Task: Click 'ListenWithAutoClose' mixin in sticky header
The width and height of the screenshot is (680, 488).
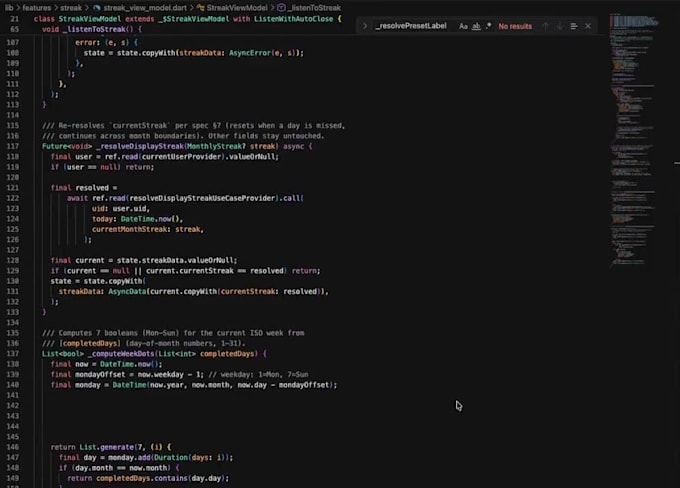Action: (x=294, y=19)
